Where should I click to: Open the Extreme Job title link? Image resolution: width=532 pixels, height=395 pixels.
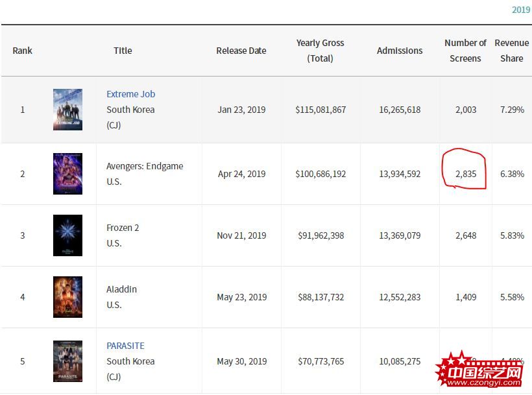[x=130, y=94]
